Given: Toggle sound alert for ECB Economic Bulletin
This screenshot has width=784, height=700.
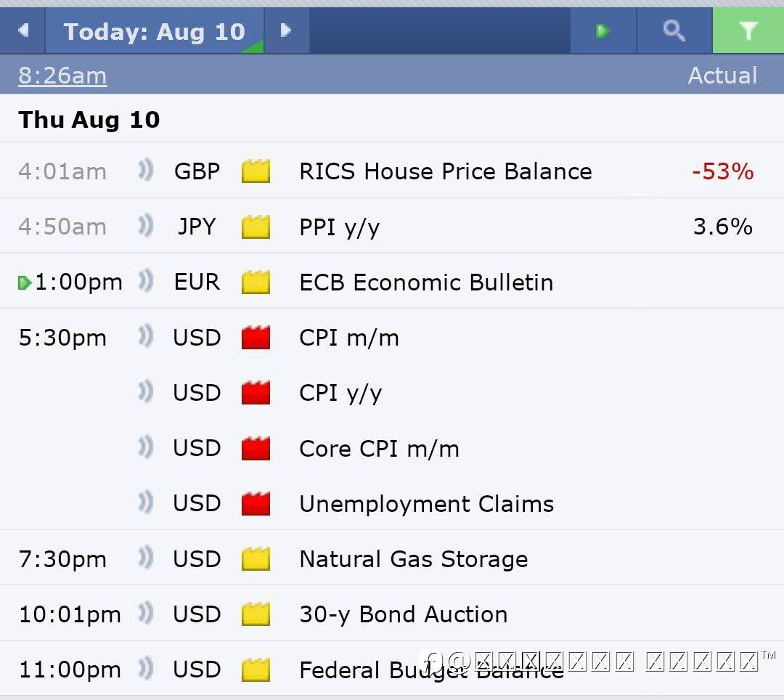Looking at the screenshot, I should 146,282.
